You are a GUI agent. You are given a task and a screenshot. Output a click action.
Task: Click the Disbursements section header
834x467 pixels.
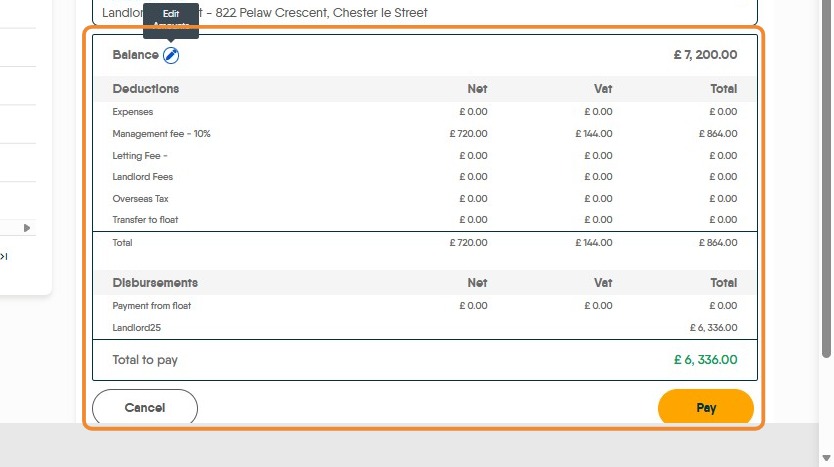pos(155,283)
